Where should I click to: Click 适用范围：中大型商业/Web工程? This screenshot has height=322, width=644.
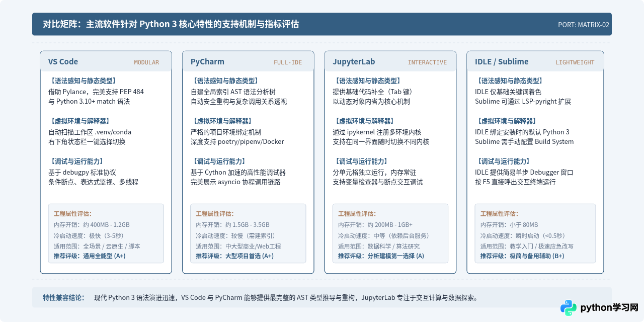(x=238, y=247)
